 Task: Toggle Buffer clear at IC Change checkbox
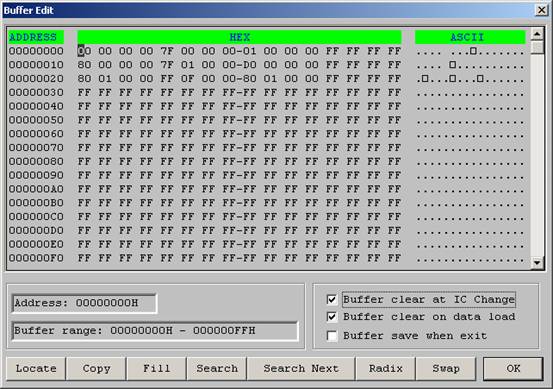(332, 300)
